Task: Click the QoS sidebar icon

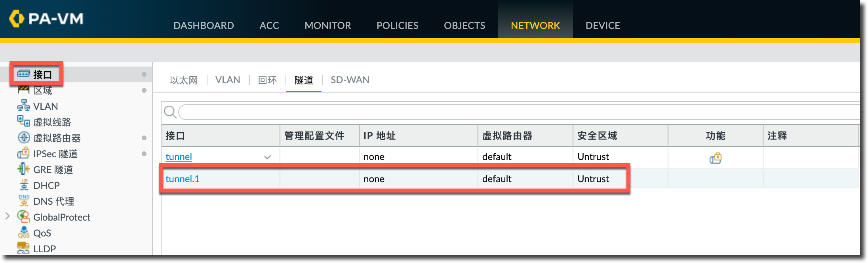Action: pyautogui.click(x=24, y=233)
